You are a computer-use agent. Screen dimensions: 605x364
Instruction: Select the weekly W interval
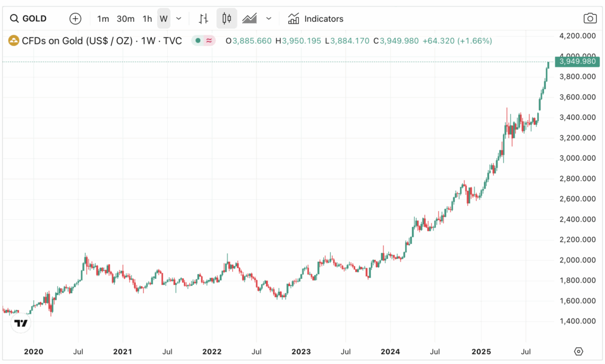[x=164, y=18]
